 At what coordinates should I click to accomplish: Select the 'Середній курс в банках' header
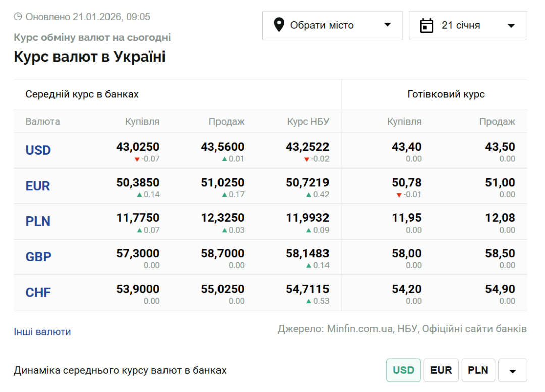click(82, 94)
